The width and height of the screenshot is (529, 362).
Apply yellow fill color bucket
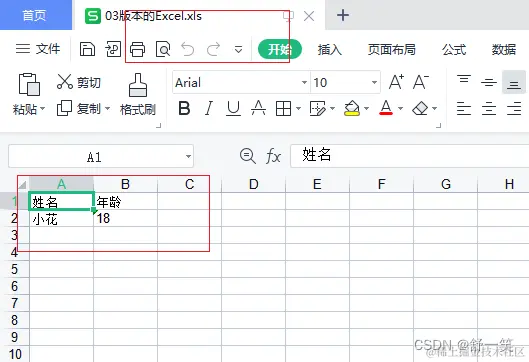point(352,109)
